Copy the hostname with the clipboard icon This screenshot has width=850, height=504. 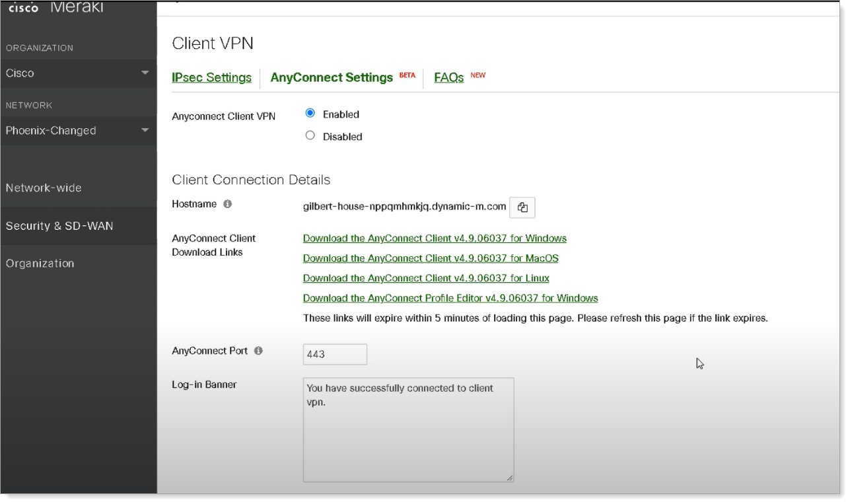(x=522, y=207)
